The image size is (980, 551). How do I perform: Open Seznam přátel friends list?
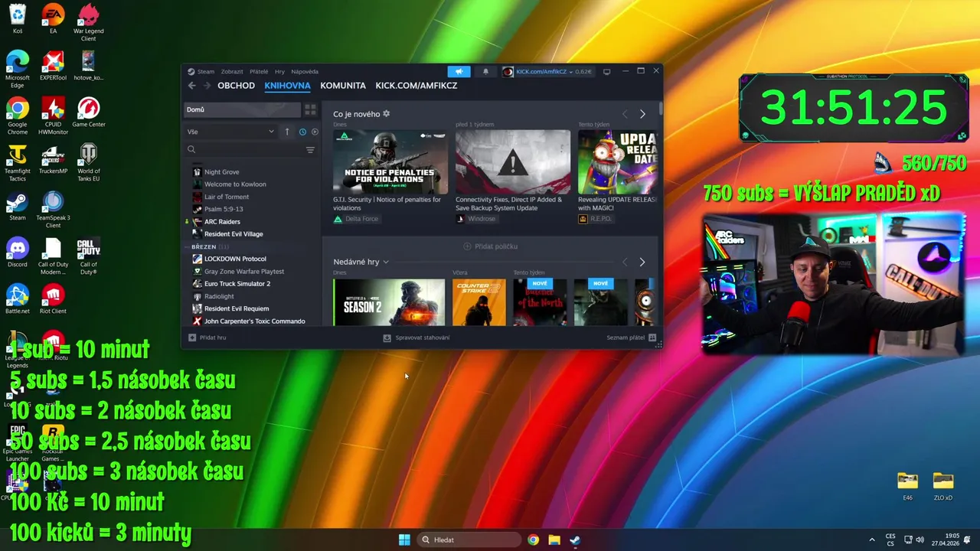click(x=632, y=337)
